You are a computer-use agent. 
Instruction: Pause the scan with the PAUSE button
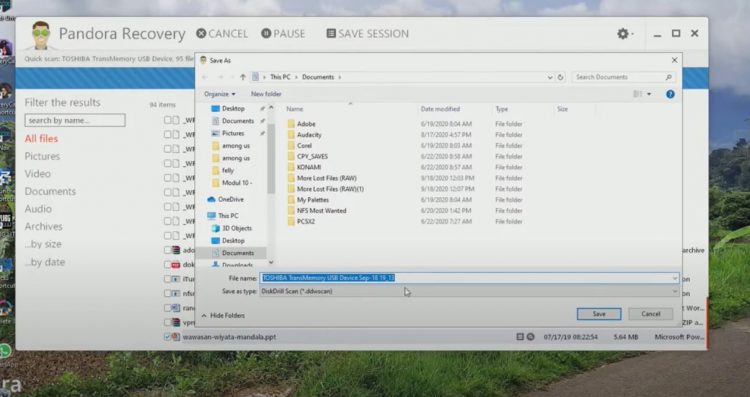(283, 33)
